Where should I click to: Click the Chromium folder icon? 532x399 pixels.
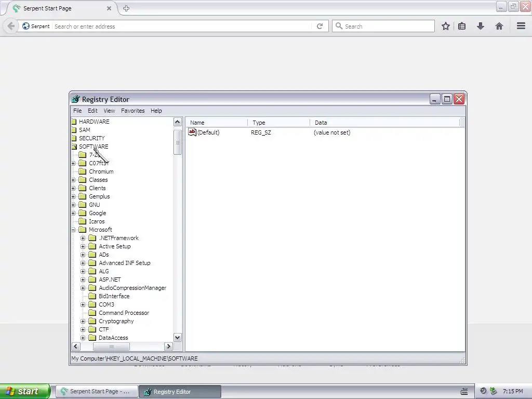[83, 171]
